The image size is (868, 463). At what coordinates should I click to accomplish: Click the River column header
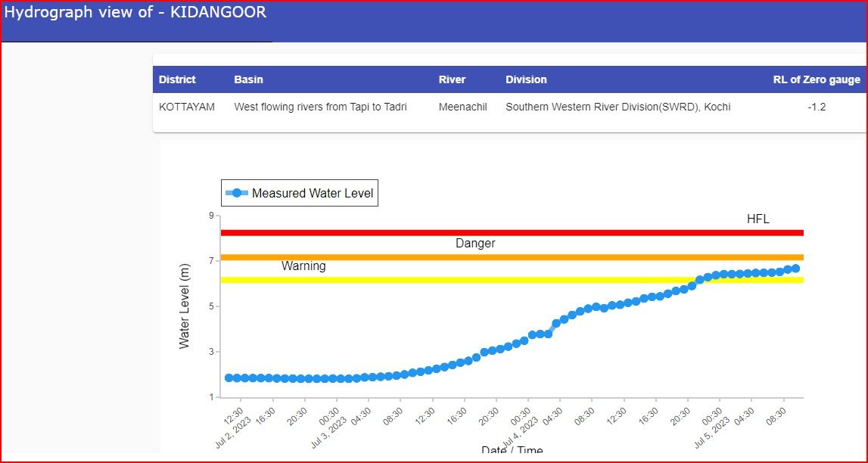pos(452,79)
